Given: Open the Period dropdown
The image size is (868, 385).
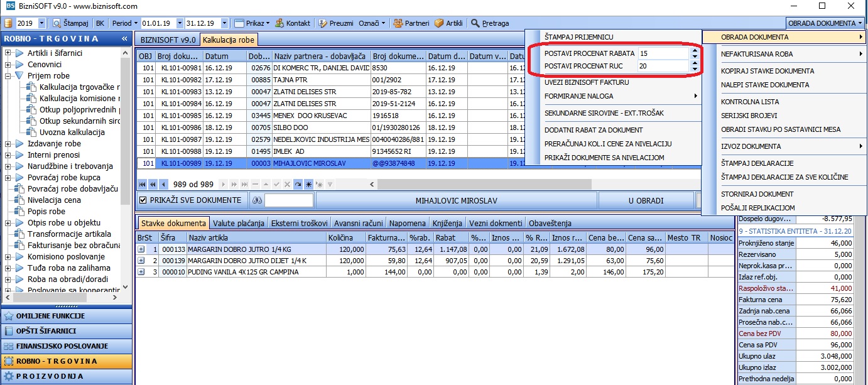Looking at the screenshot, I should 125,23.
